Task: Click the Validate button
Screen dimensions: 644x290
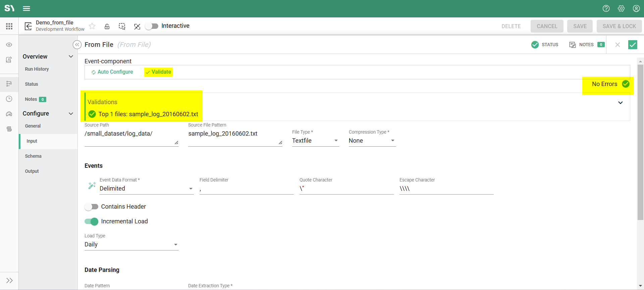Action: tap(158, 72)
